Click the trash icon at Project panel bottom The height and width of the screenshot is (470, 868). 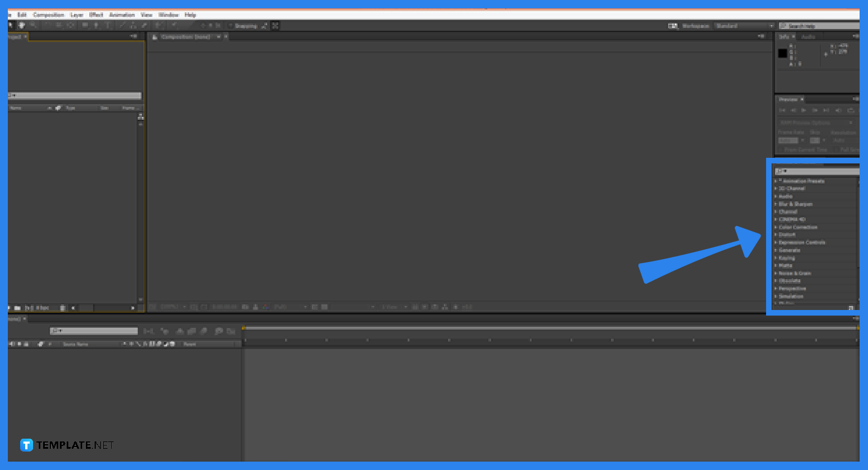point(62,308)
